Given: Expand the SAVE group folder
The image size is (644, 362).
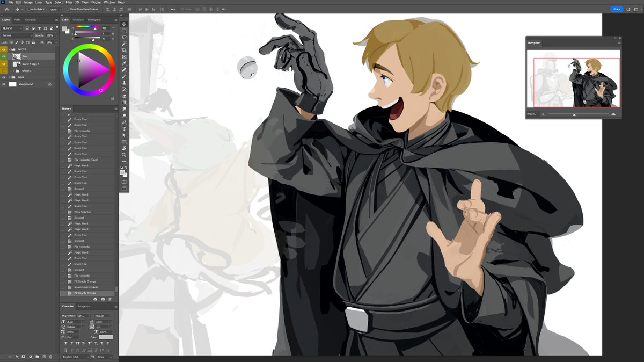Looking at the screenshot, I should pos(10,77).
